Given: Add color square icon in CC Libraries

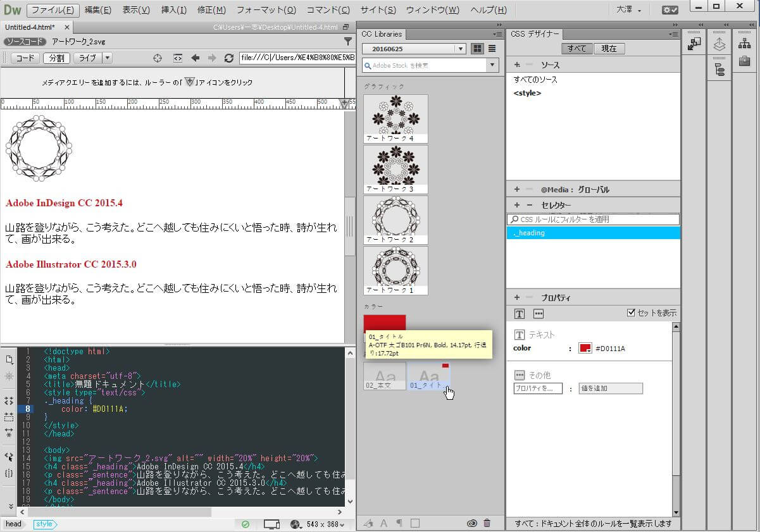Looking at the screenshot, I should (415, 523).
